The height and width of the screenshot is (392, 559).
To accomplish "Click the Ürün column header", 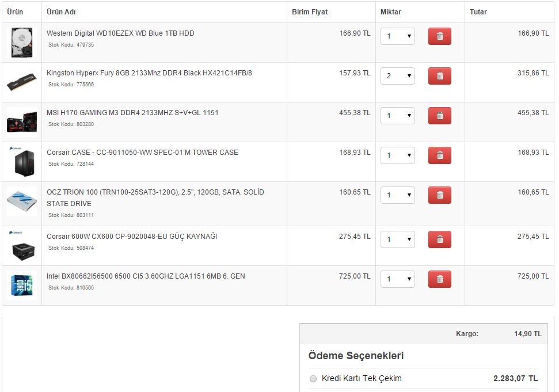I will [15, 12].
